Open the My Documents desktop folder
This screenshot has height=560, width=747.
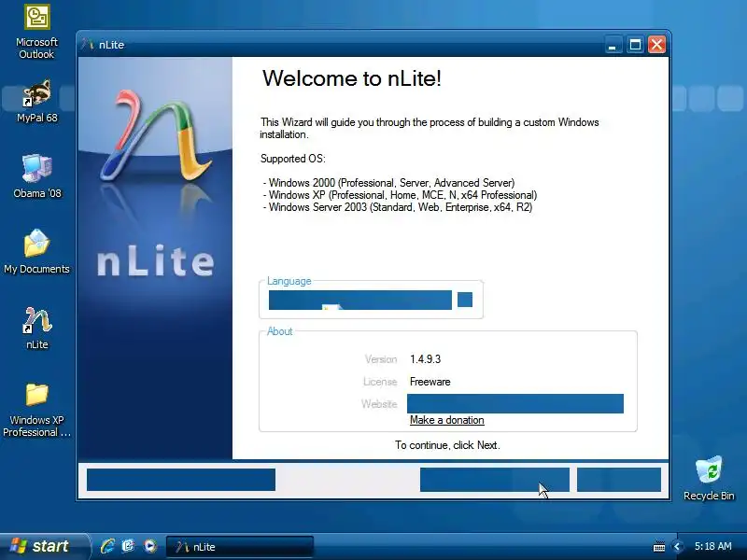coord(36,251)
